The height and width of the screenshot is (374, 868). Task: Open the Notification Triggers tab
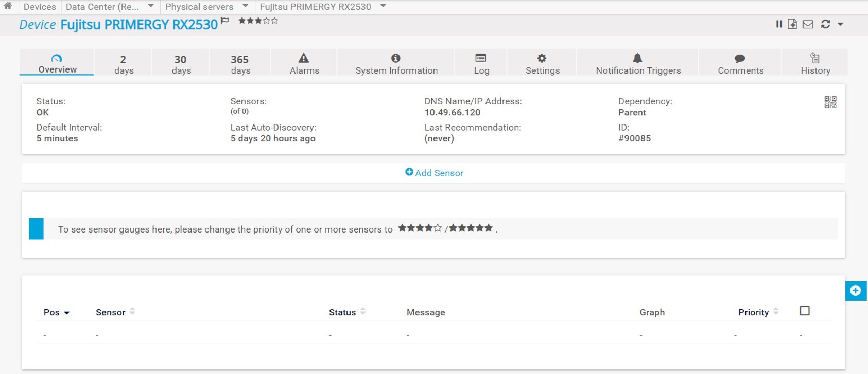[637, 63]
